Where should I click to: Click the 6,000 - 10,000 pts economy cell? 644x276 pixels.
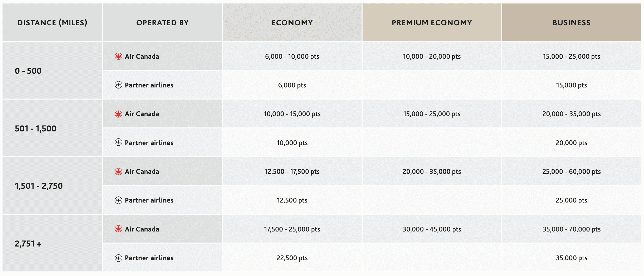292,56
